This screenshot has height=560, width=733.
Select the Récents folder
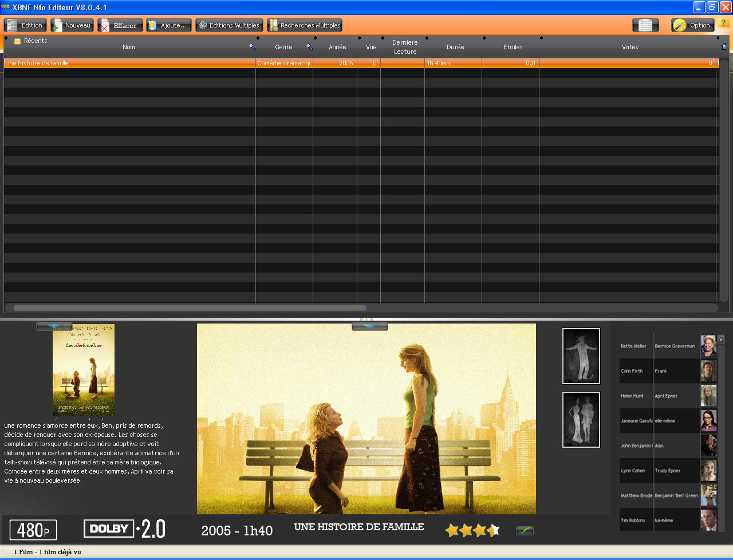(x=31, y=41)
